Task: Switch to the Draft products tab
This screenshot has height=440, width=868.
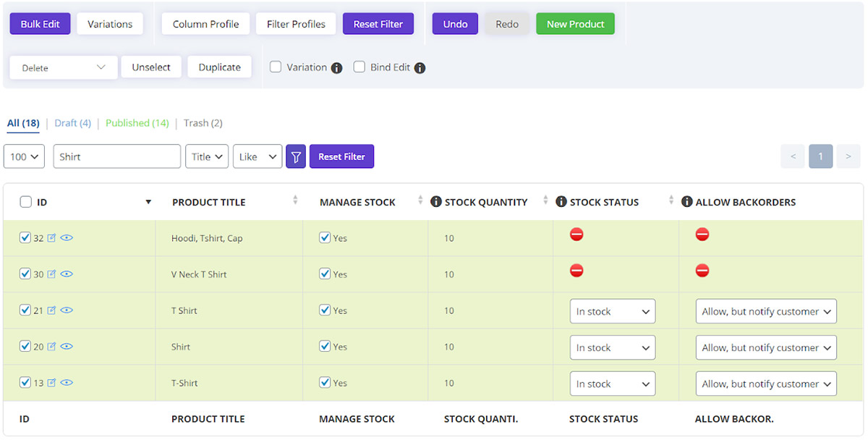Action: pyautogui.click(x=72, y=123)
